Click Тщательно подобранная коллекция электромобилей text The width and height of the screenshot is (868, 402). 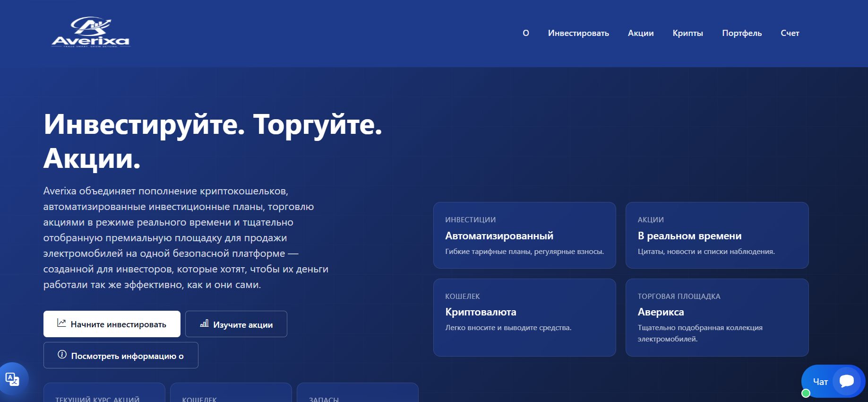(700, 333)
